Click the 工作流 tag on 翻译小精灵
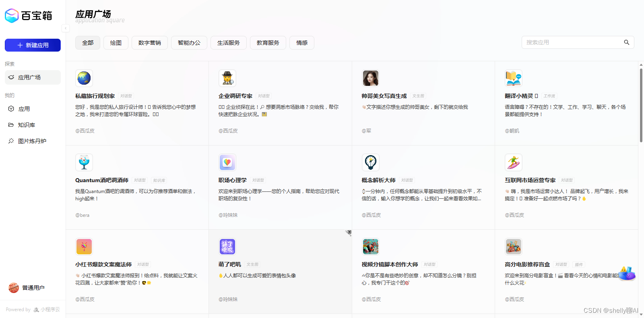The image size is (644, 318). point(549,96)
